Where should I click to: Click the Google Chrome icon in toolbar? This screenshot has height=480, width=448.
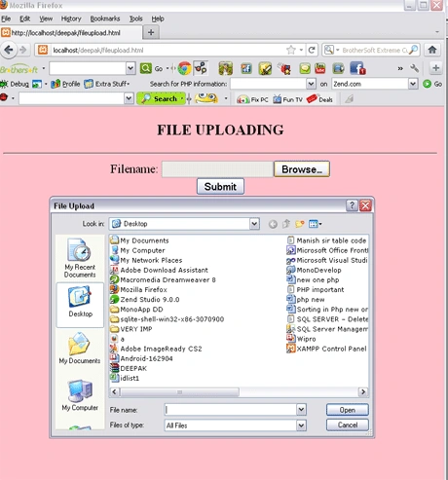click(184, 68)
